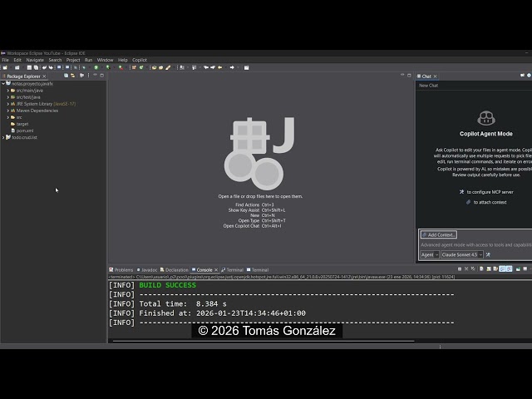Viewport: 532px width, 399px height.
Task: Click the New Chat label
Action: coord(429,86)
